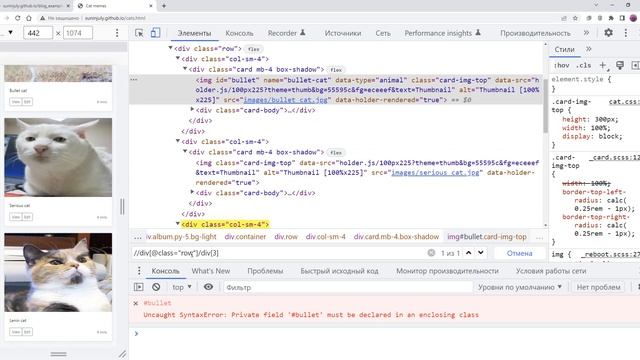Switch to the Консоль top tab
This screenshot has width=640, height=360.
[x=239, y=33]
